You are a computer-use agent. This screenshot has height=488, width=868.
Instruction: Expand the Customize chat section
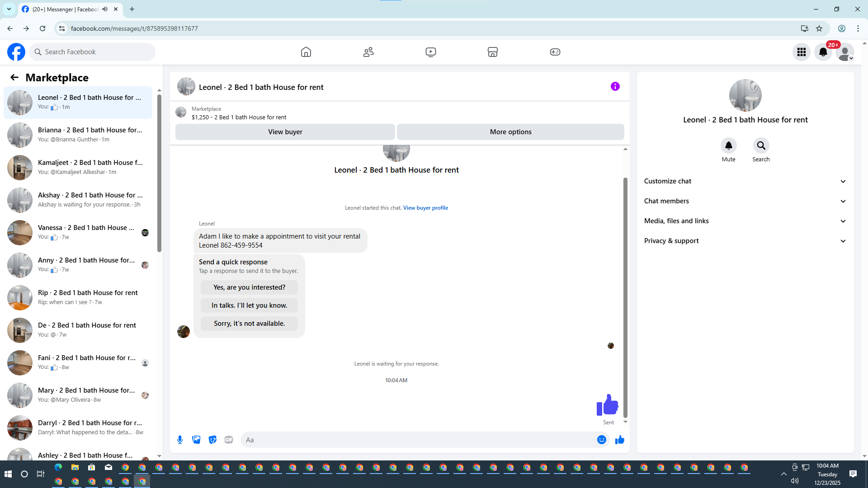pos(745,181)
